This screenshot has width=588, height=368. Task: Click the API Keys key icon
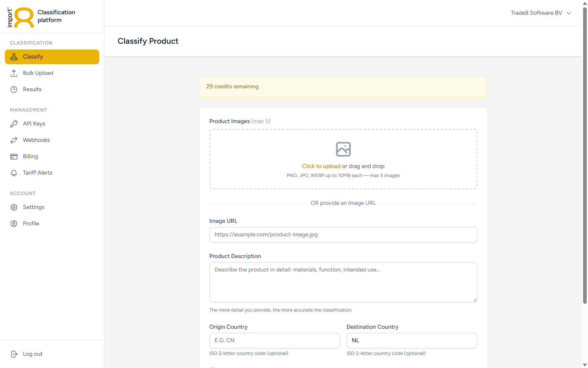pyautogui.click(x=13, y=123)
